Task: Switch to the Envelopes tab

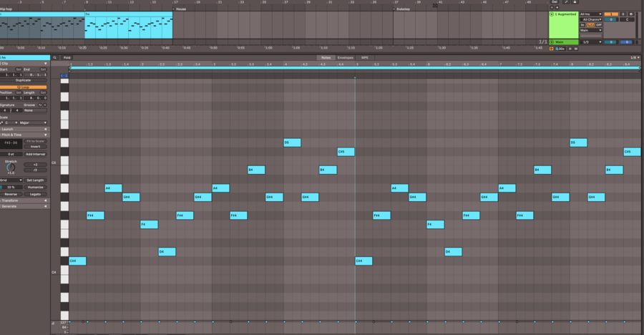Action: [346, 58]
